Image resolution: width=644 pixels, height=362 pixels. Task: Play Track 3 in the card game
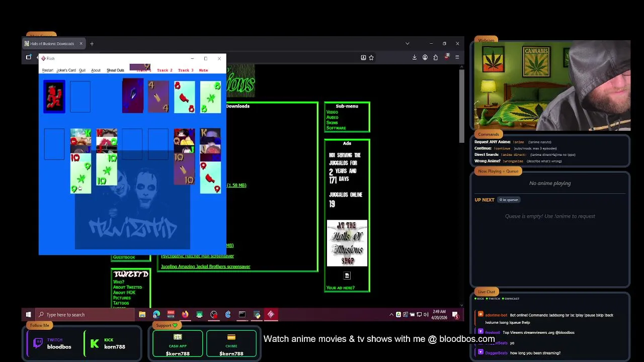click(x=186, y=70)
